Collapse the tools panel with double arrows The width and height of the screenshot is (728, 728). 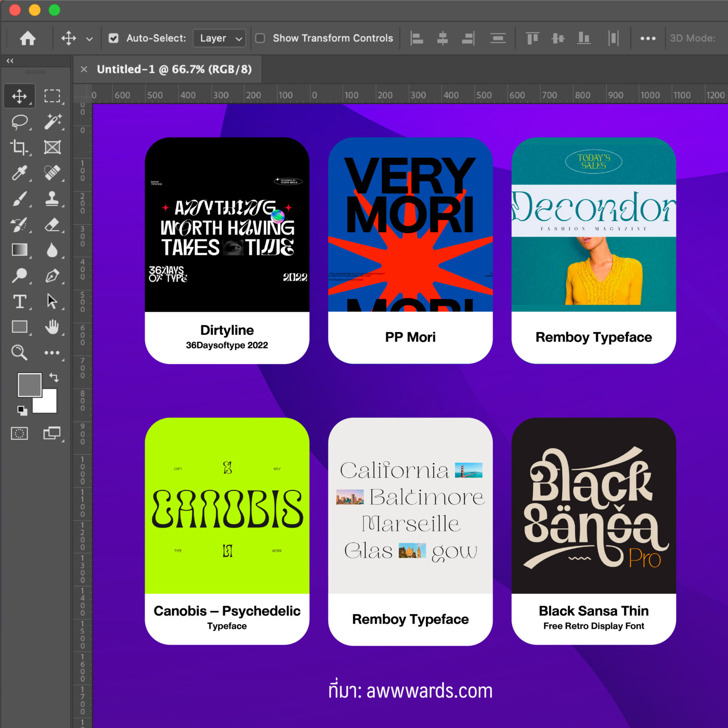(x=10, y=61)
